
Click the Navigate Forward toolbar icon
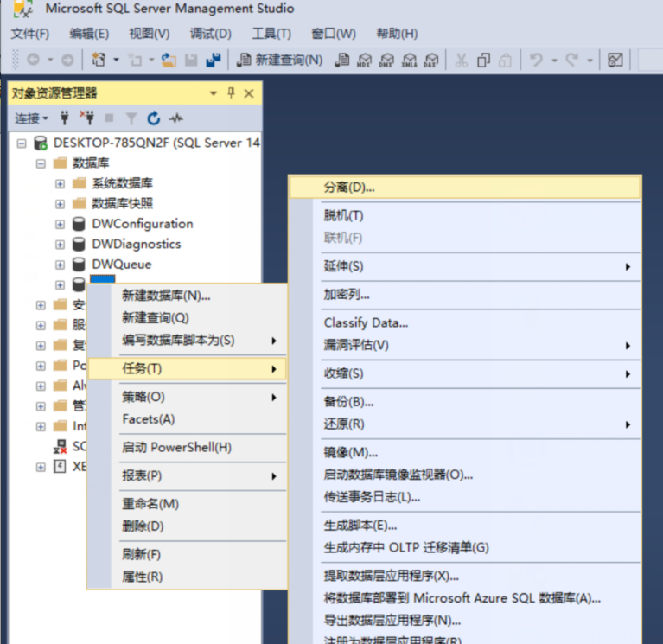tap(67, 60)
